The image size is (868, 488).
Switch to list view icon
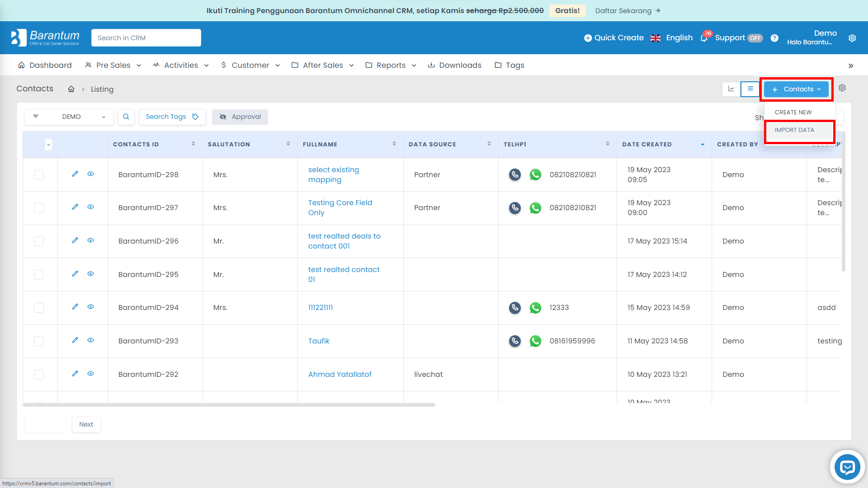[x=750, y=89]
